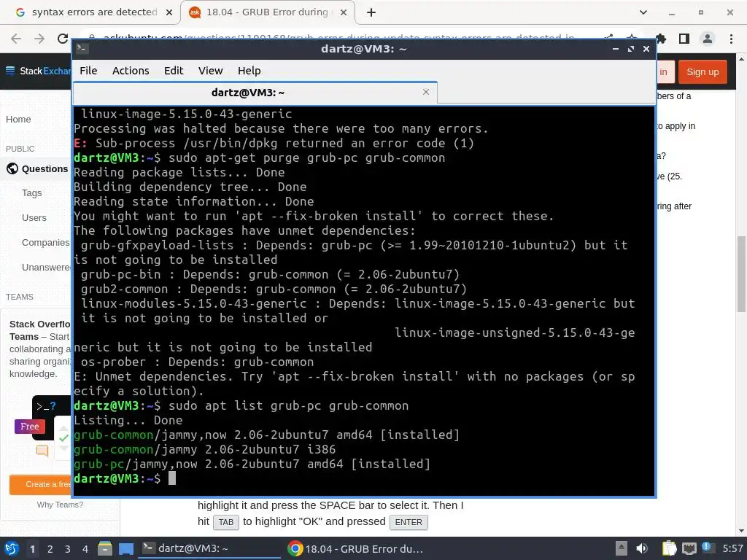Click the page scrollbar thumb in Chrome
The height and width of the screenshot is (560, 747).
(741, 274)
